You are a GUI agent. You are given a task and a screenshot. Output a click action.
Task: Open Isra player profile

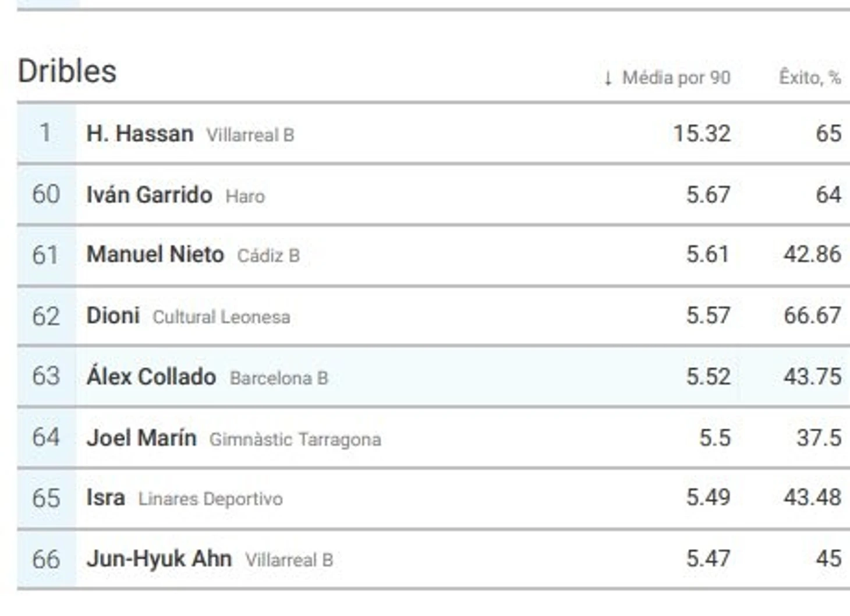tap(105, 498)
